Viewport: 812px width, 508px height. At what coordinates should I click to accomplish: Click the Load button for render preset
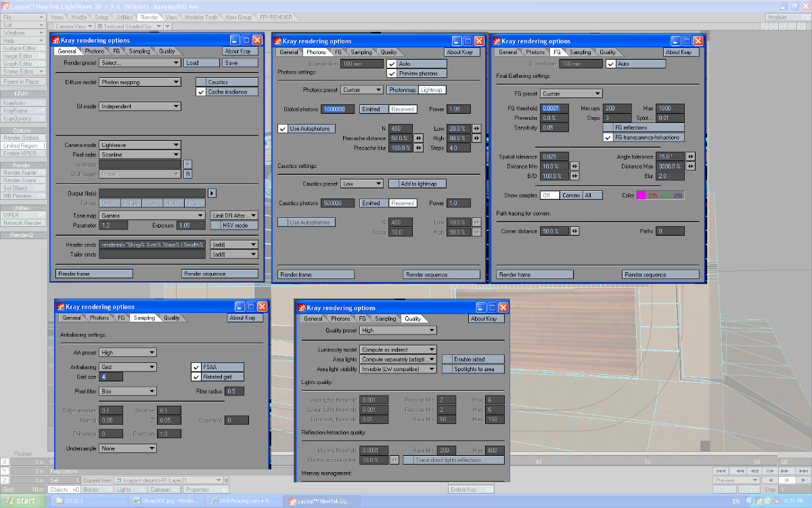(x=201, y=63)
